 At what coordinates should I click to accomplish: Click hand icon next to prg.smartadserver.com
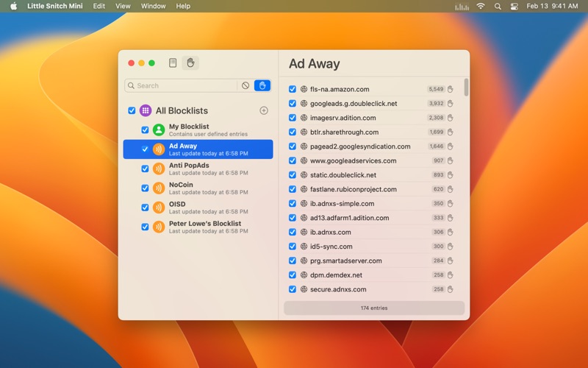click(x=451, y=261)
